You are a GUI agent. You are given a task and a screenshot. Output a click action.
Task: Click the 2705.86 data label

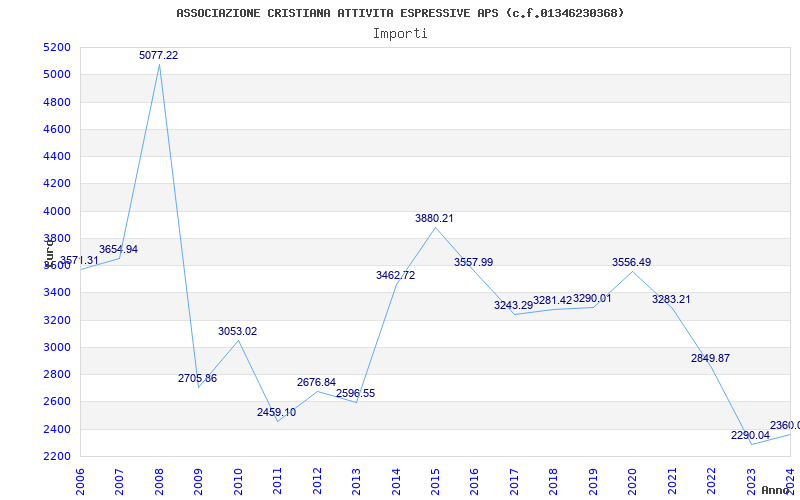click(x=197, y=379)
